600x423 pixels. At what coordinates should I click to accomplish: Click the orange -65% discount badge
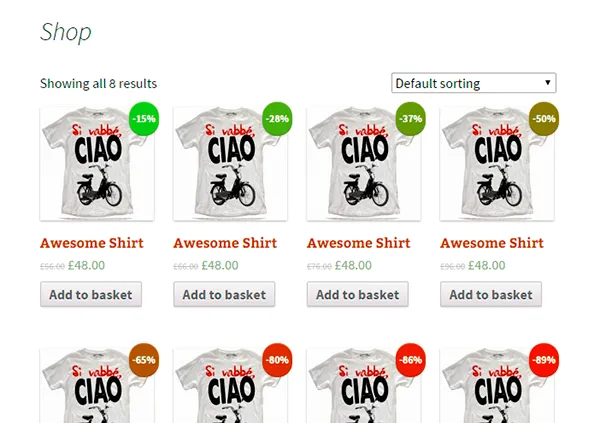point(144,360)
